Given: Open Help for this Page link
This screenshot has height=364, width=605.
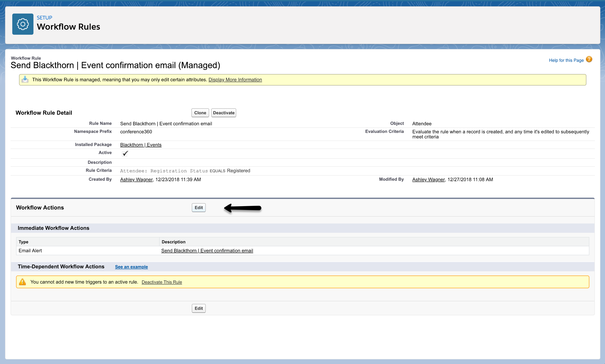Looking at the screenshot, I should point(566,60).
